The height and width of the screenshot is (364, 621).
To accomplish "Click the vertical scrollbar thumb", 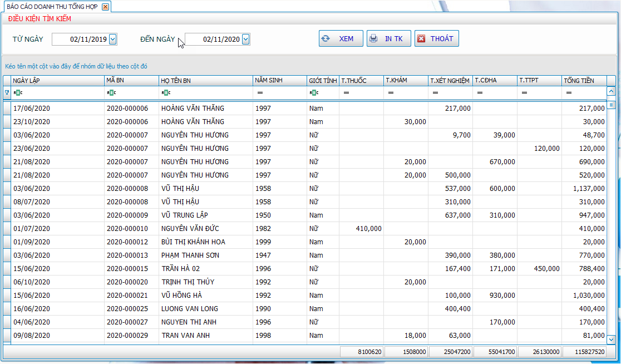I will coord(611,105).
